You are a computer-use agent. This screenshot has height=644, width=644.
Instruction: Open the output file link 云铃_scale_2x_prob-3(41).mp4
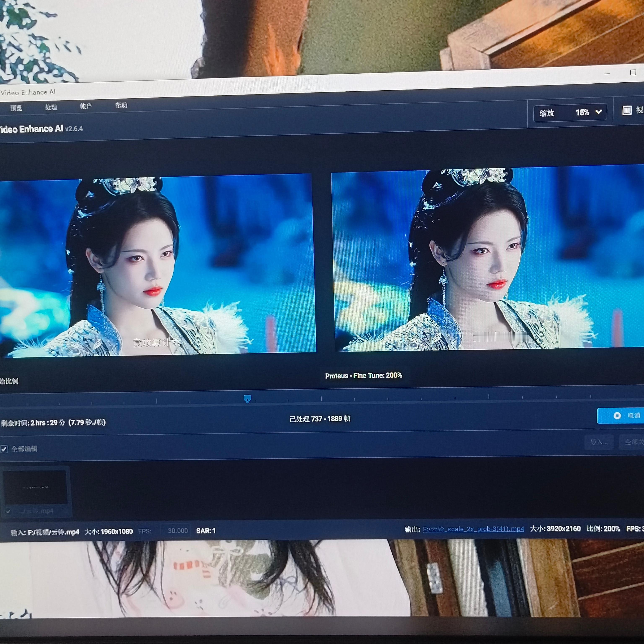pyautogui.click(x=473, y=529)
